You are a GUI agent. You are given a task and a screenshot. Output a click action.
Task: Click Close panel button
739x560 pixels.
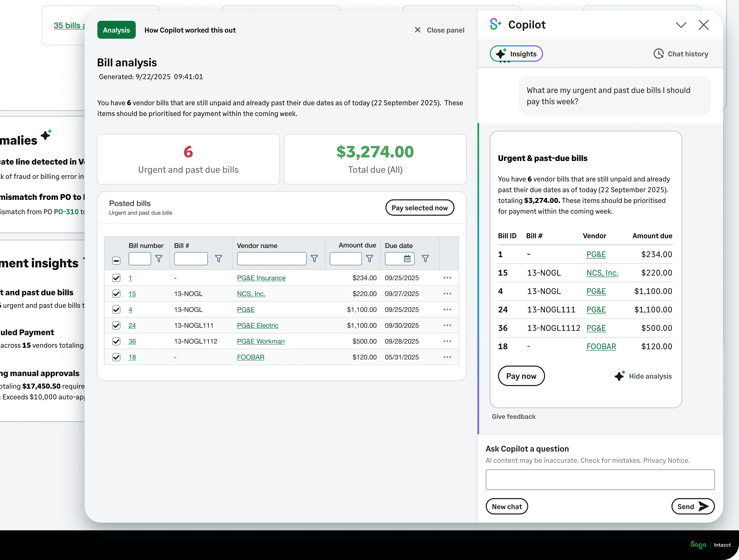coord(439,30)
